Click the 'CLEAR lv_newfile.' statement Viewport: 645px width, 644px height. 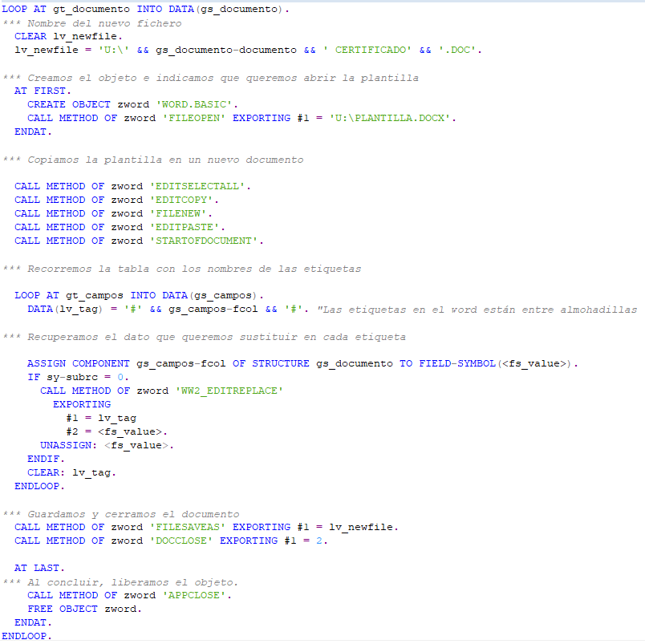pos(68,36)
